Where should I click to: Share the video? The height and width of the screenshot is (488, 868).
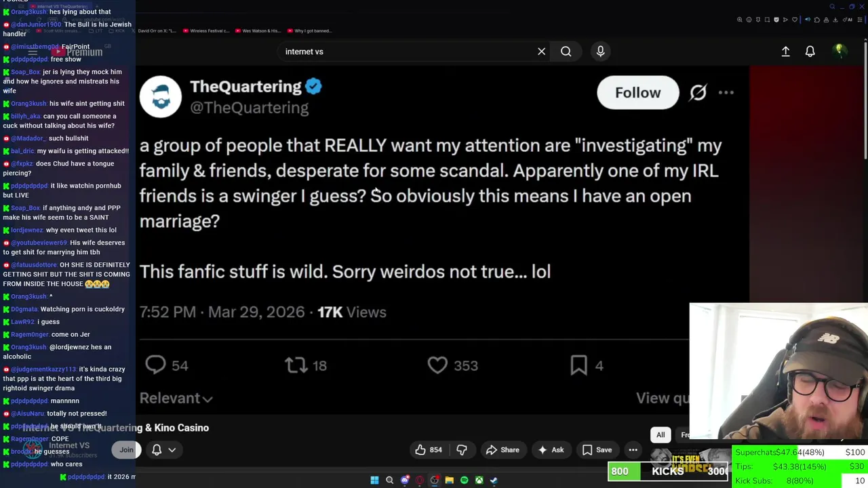502,449
